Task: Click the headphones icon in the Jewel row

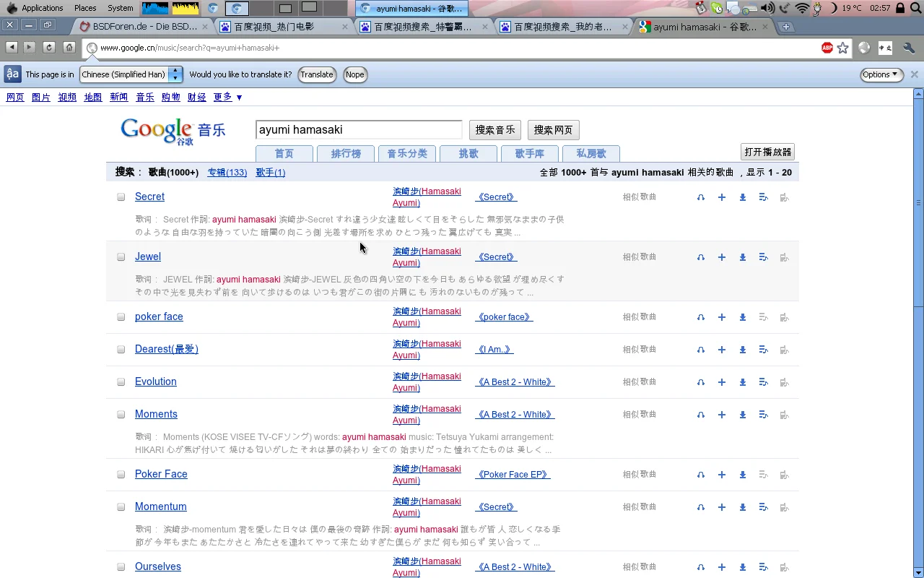Action: click(x=700, y=257)
